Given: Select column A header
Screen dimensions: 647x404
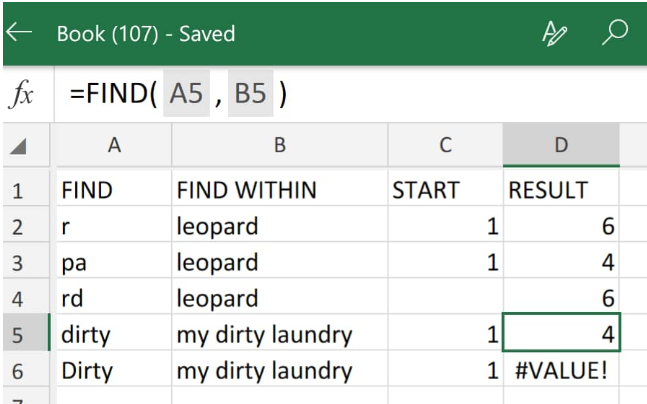Looking at the screenshot, I should click(x=114, y=145).
